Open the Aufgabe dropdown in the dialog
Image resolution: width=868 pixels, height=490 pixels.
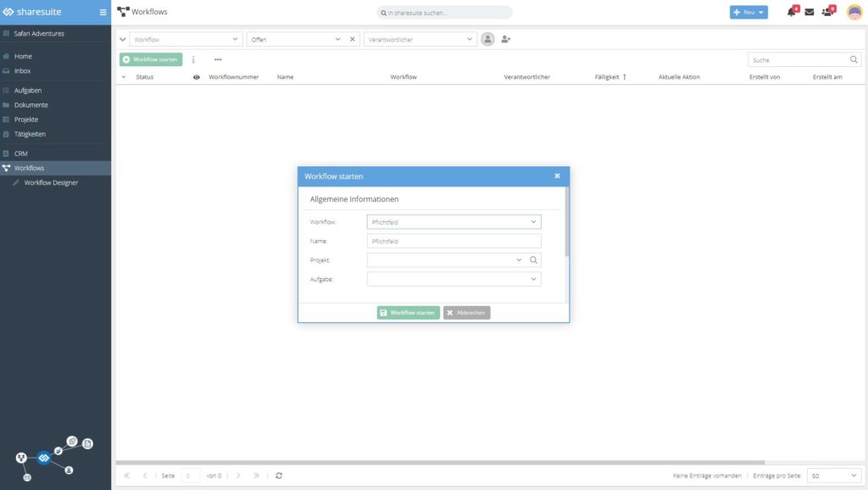pos(533,279)
